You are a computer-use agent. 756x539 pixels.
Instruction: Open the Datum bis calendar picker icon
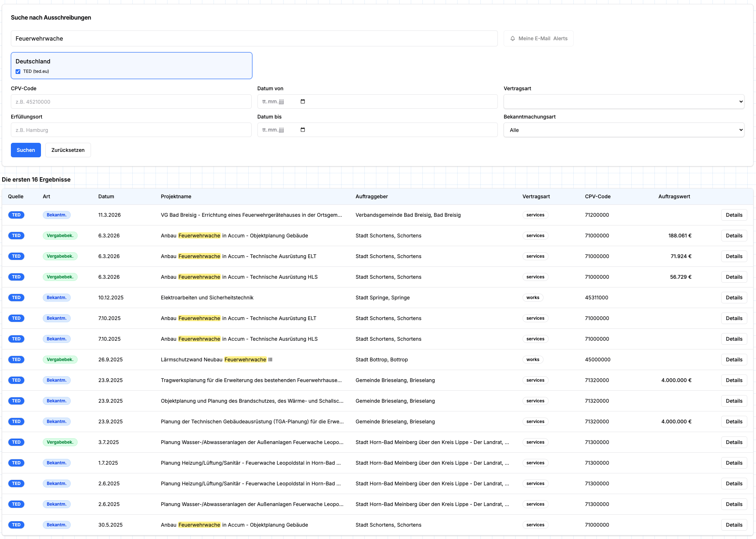pos(303,130)
